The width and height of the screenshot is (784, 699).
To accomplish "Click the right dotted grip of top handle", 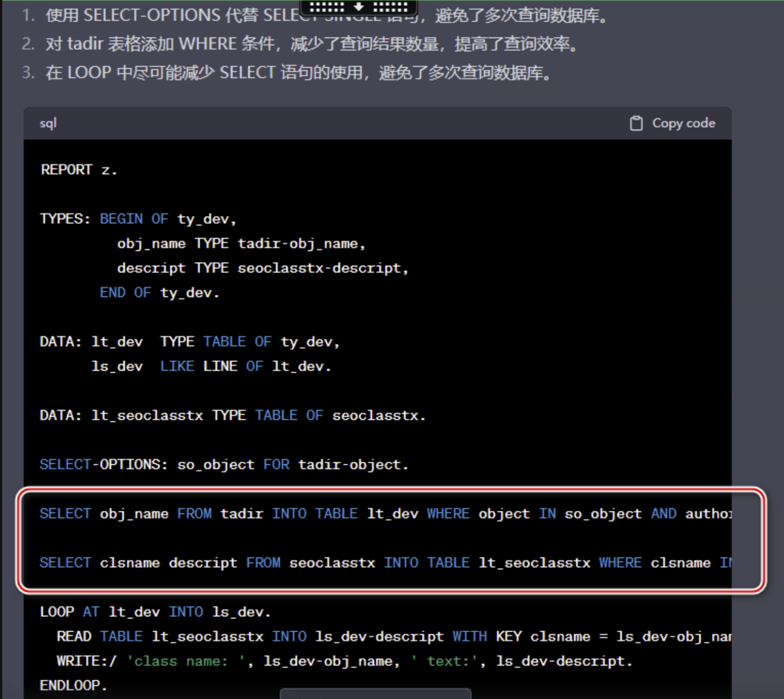I will pyautogui.click(x=390, y=7).
